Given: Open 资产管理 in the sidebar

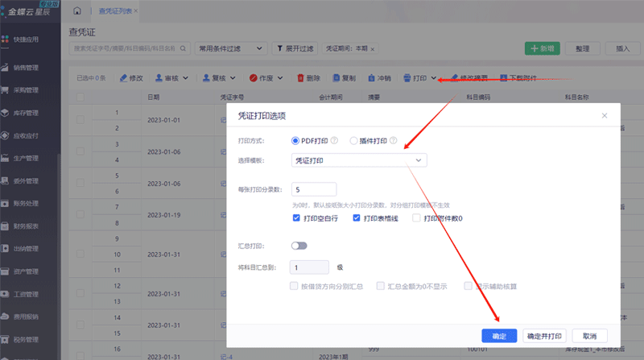Looking at the screenshot, I should pyautogui.click(x=26, y=271).
